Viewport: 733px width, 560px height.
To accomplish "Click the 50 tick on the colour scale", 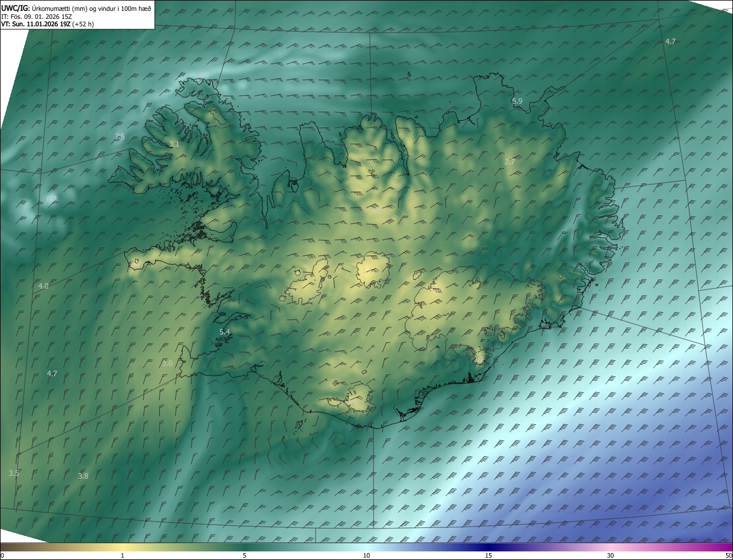I will 728,556.
